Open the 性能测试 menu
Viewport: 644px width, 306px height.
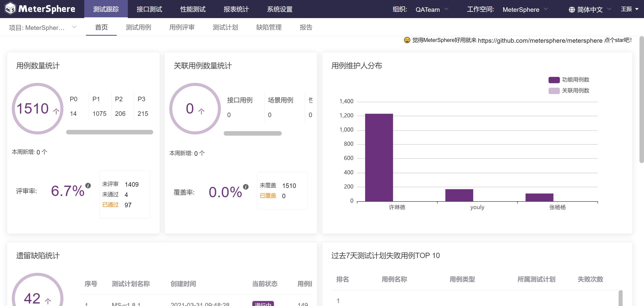pyautogui.click(x=193, y=9)
